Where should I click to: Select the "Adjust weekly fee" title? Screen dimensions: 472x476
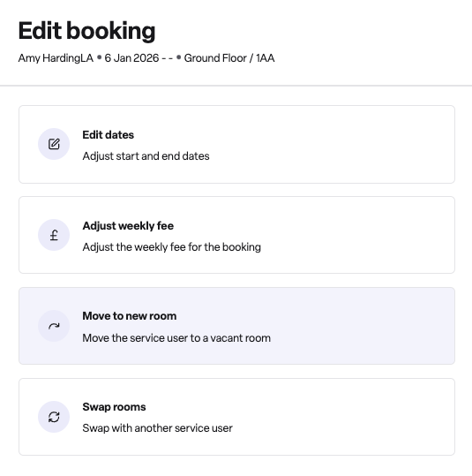(x=128, y=226)
